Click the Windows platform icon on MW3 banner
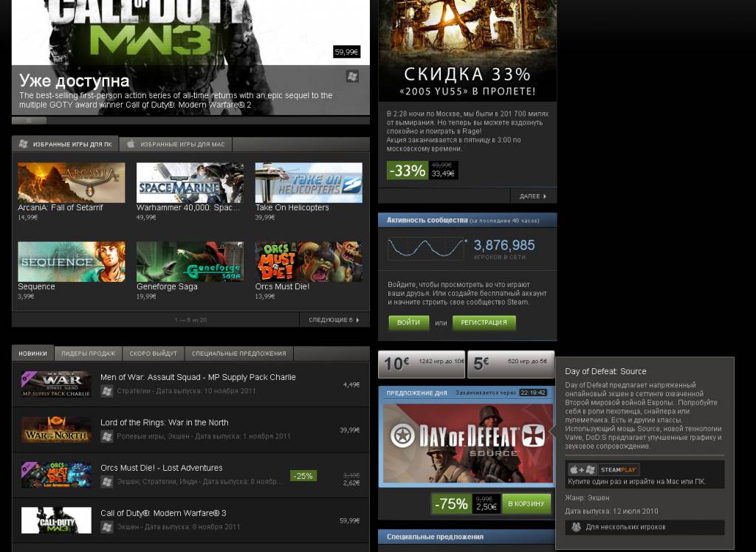 352,76
